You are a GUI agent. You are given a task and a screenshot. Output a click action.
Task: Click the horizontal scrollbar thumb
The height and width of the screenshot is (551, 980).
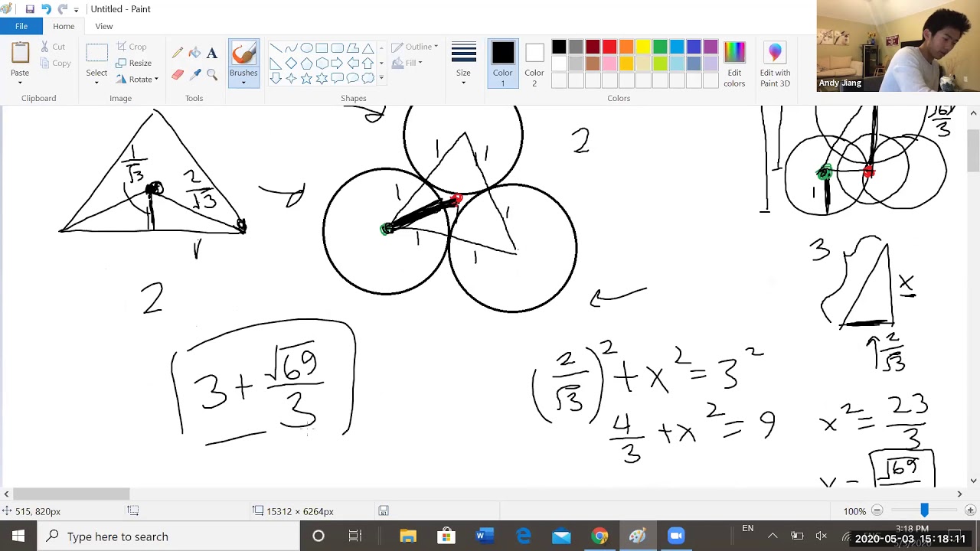click(x=71, y=494)
